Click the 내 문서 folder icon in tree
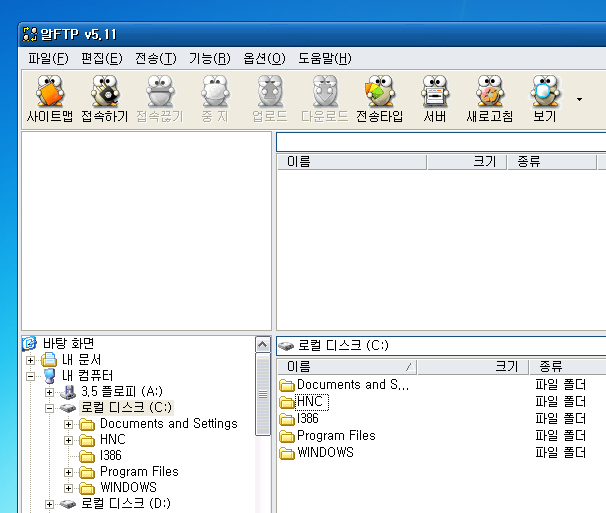 49,360
